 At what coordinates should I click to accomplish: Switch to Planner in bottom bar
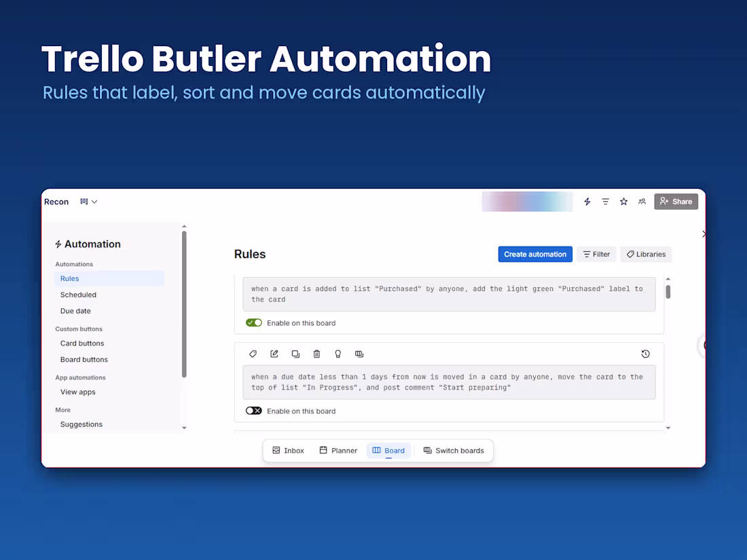point(338,451)
